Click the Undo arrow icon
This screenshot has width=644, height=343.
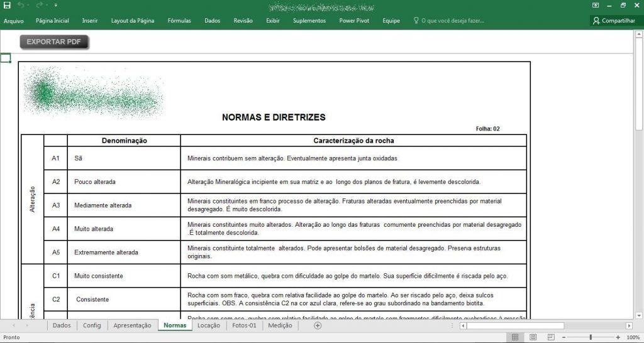pos(21,5)
